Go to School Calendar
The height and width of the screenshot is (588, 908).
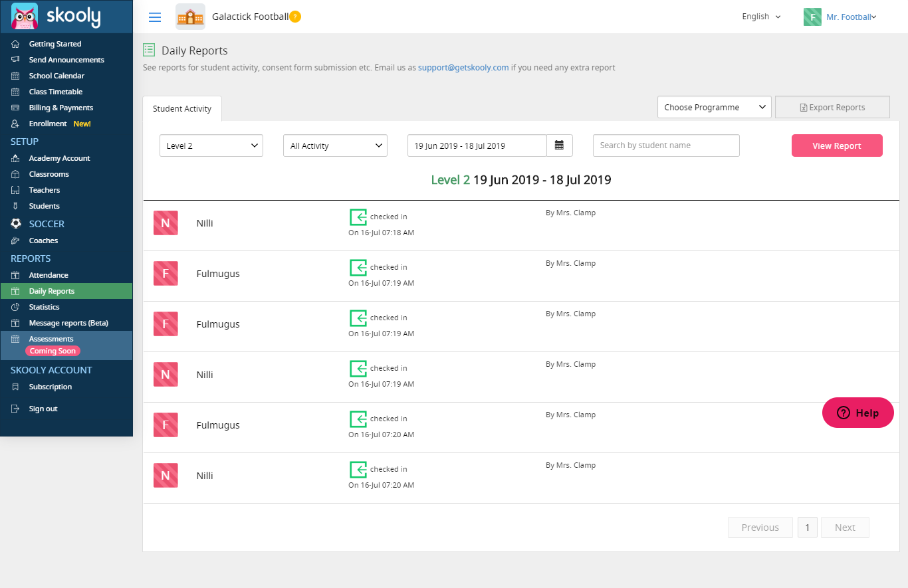pos(57,76)
